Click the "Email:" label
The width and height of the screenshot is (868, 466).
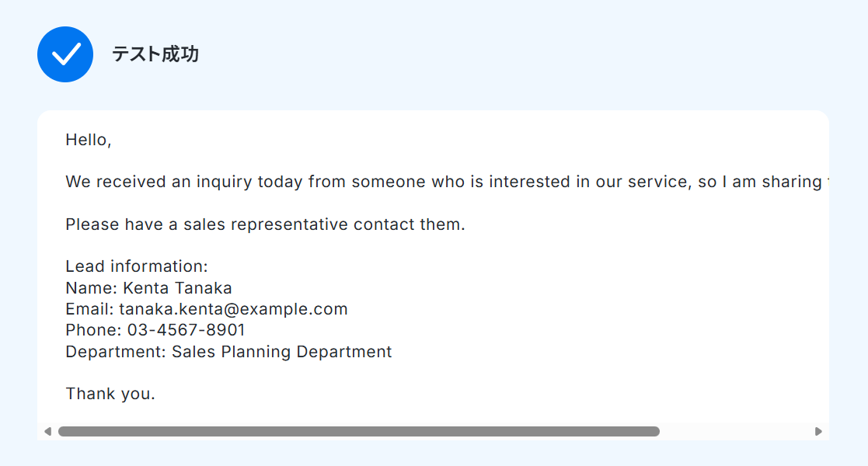point(89,309)
